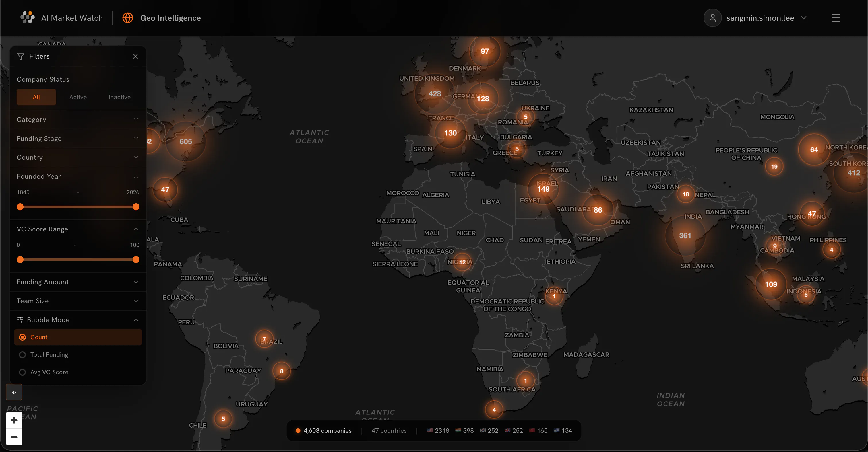Click the UK flag in stats bar
This screenshot has width=868, height=452.
[x=507, y=430]
